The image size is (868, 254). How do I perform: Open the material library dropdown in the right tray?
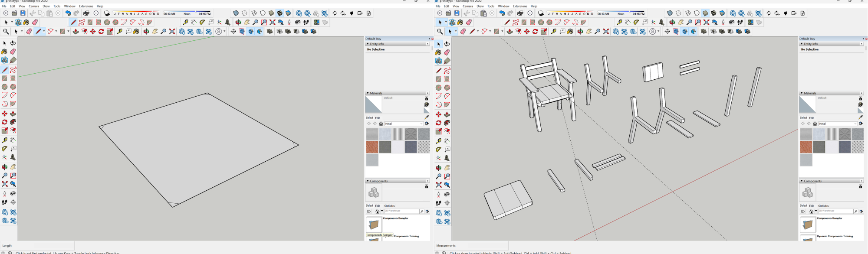tap(838, 124)
